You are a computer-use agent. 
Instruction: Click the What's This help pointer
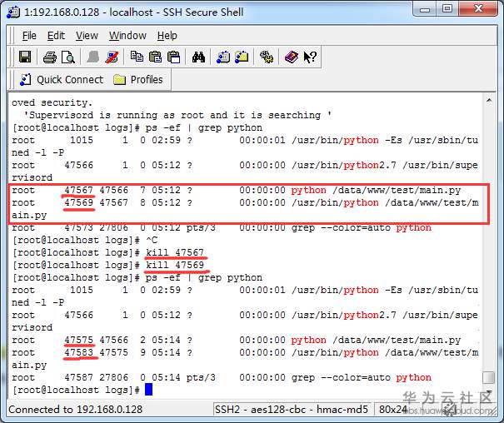(x=310, y=57)
